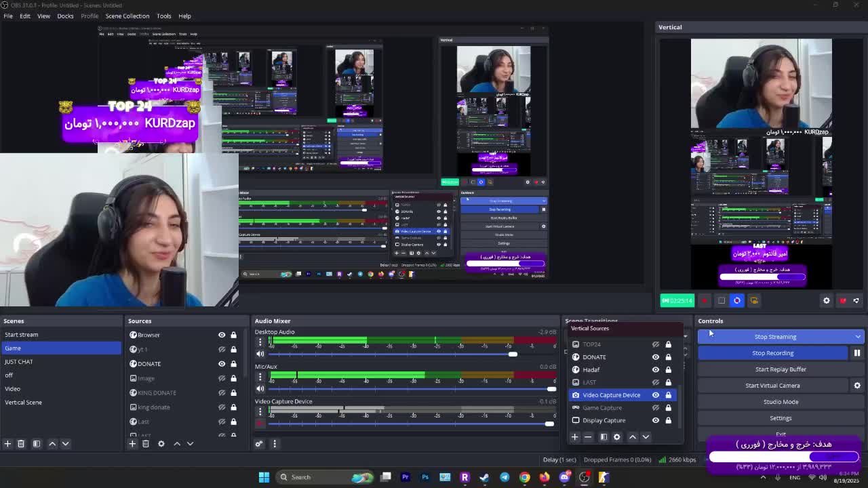The image size is (868, 488).
Task: Open Mic/Aux three-dot options
Action: pos(260,377)
